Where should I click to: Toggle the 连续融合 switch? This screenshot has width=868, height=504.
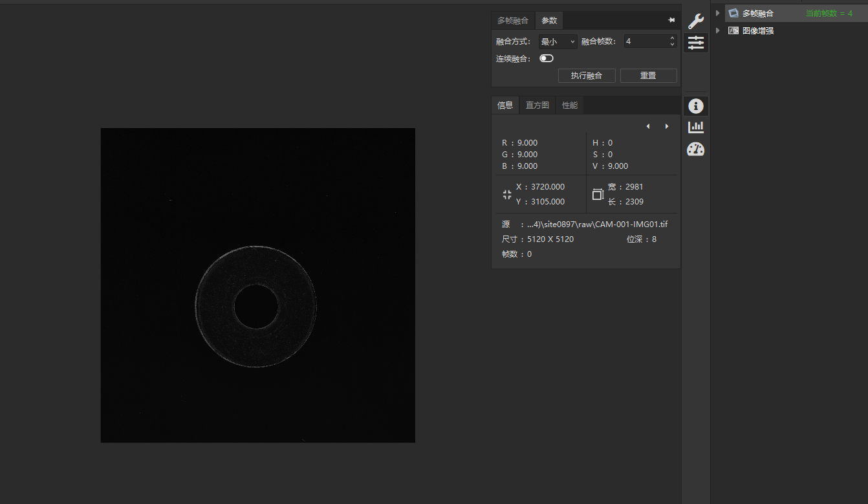(x=547, y=58)
